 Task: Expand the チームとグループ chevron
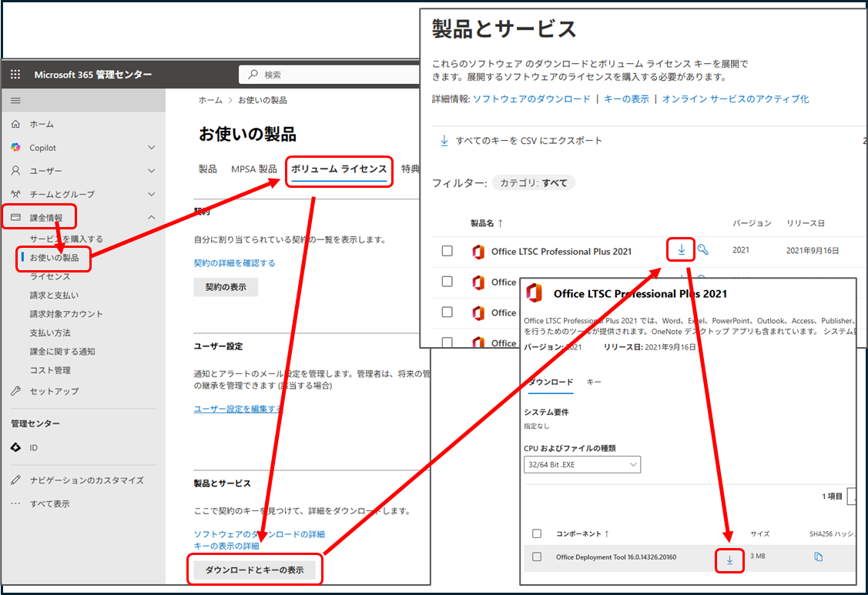152,194
